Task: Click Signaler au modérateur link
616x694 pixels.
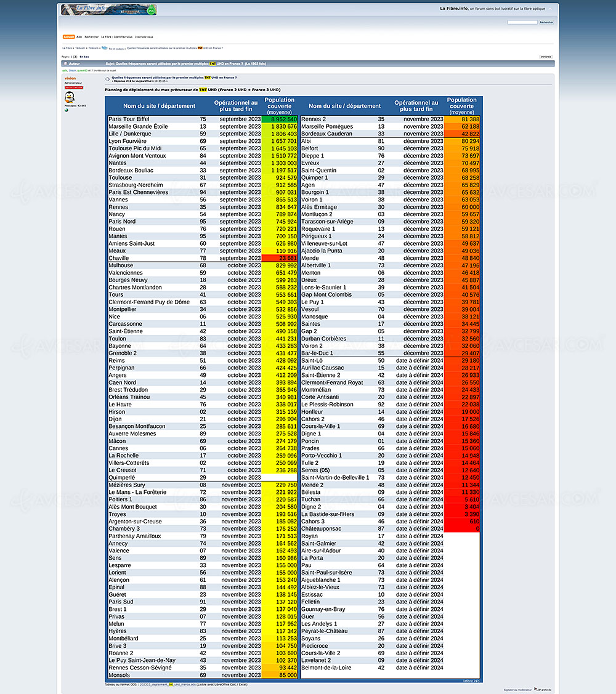Action: pos(517,690)
